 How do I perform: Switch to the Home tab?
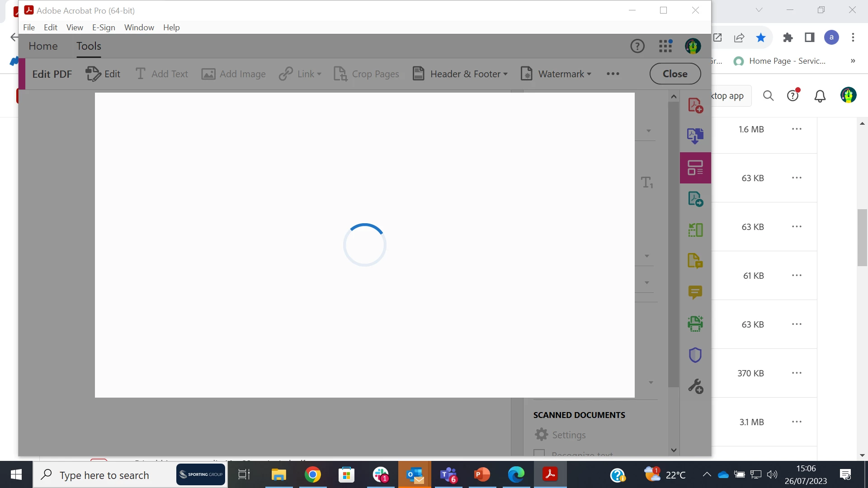[x=43, y=46]
